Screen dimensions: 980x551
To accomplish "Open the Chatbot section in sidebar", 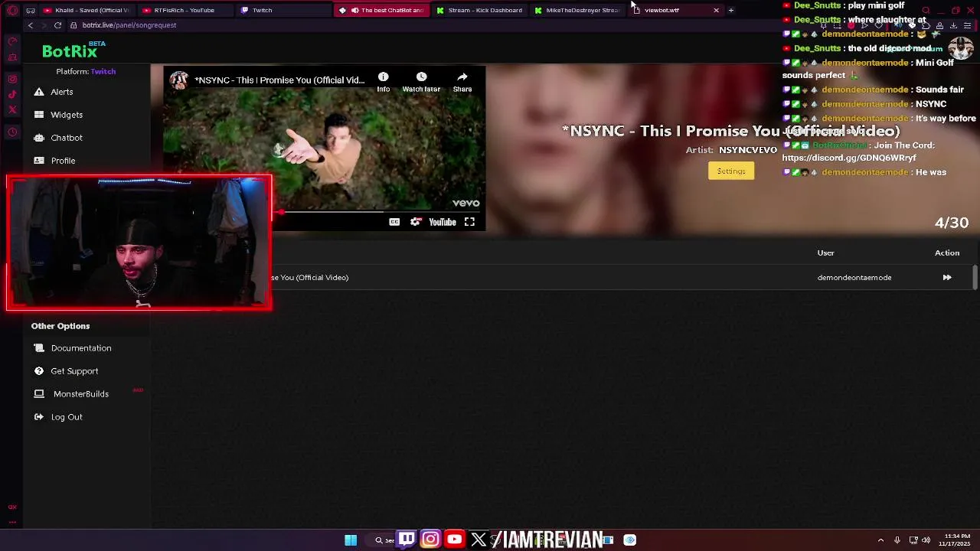I will 67,138.
